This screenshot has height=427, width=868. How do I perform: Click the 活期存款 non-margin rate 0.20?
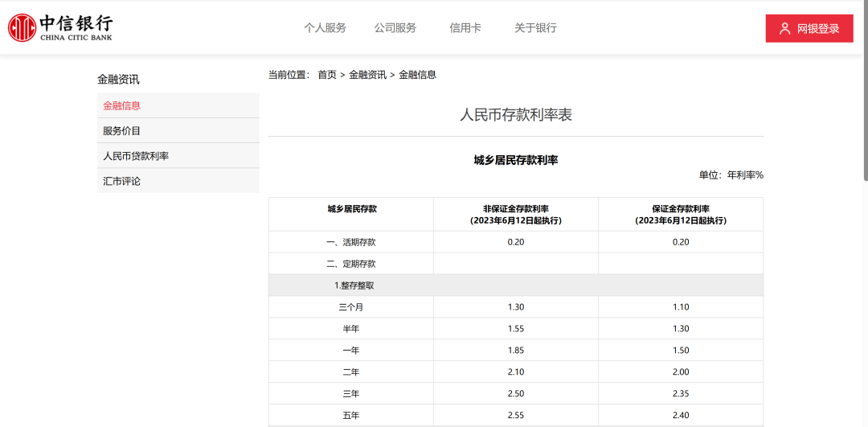click(x=516, y=242)
